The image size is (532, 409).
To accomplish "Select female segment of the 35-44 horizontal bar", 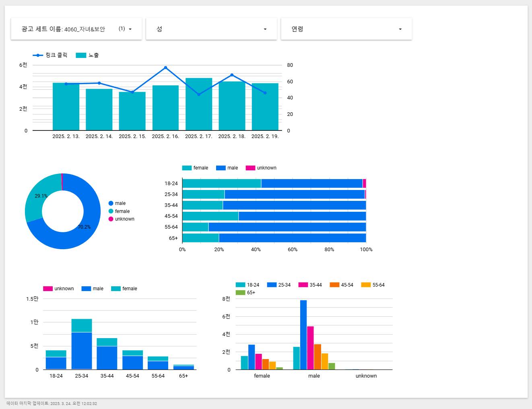I will coord(203,205).
